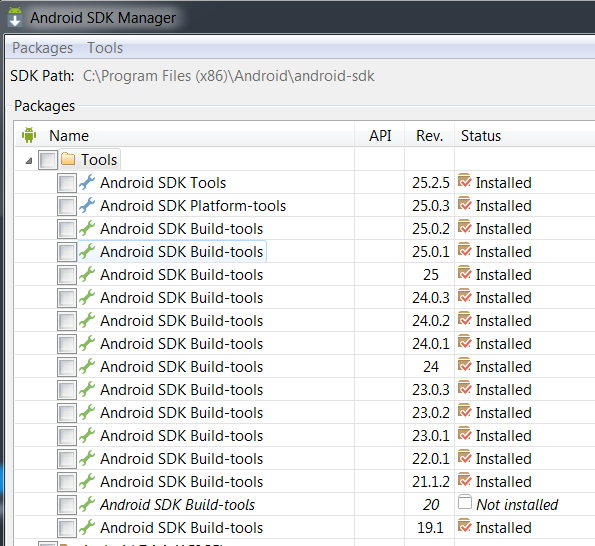Viewport: 595px width, 546px height.
Task: Click the installed status icon for rev 25.0.1
Action: 464,250
